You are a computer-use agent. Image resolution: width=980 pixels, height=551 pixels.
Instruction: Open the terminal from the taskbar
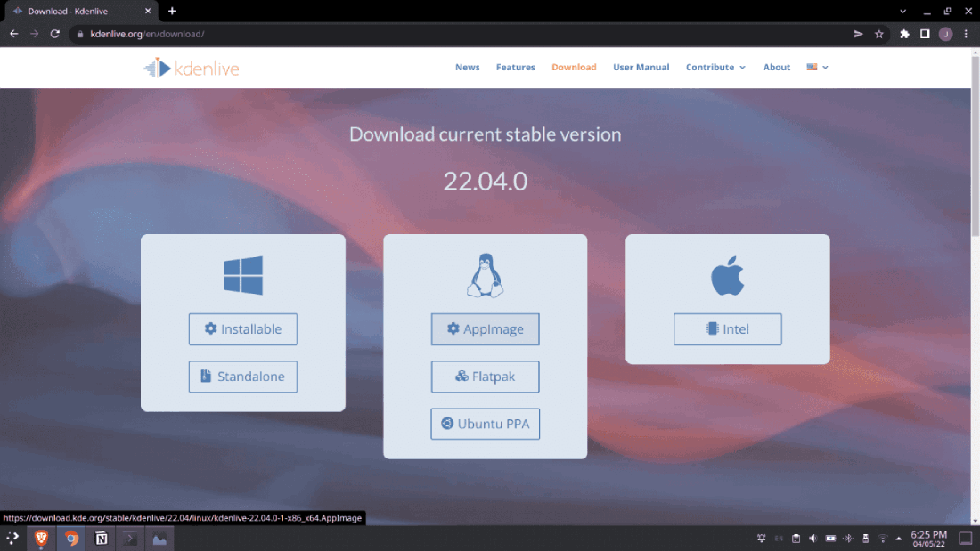[x=130, y=538]
